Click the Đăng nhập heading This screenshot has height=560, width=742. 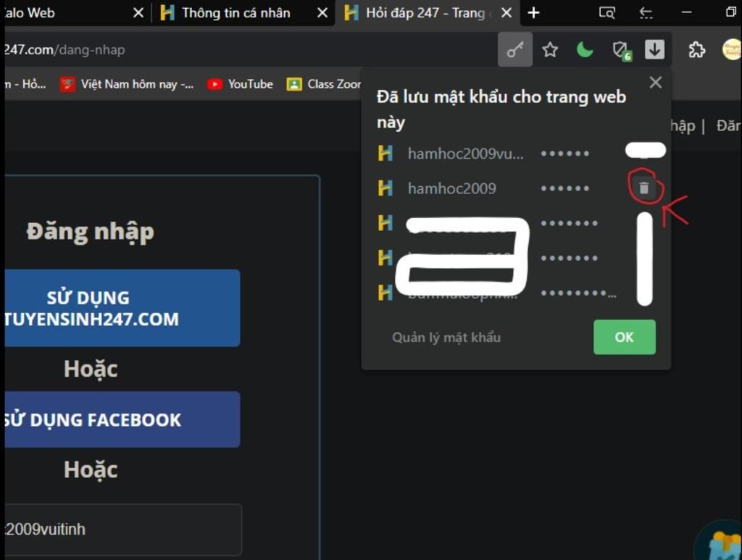click(x=91, y=233)
